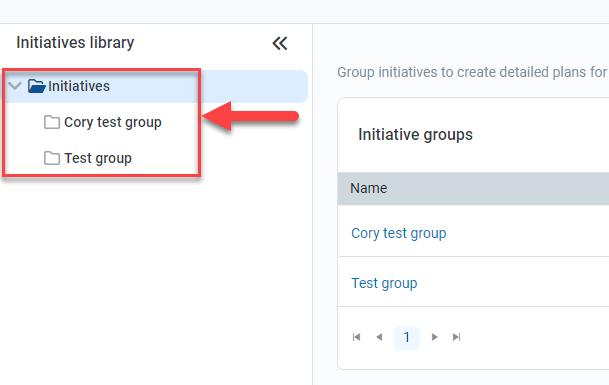Click empty area below Test group tree item

(x=155, y=272)
